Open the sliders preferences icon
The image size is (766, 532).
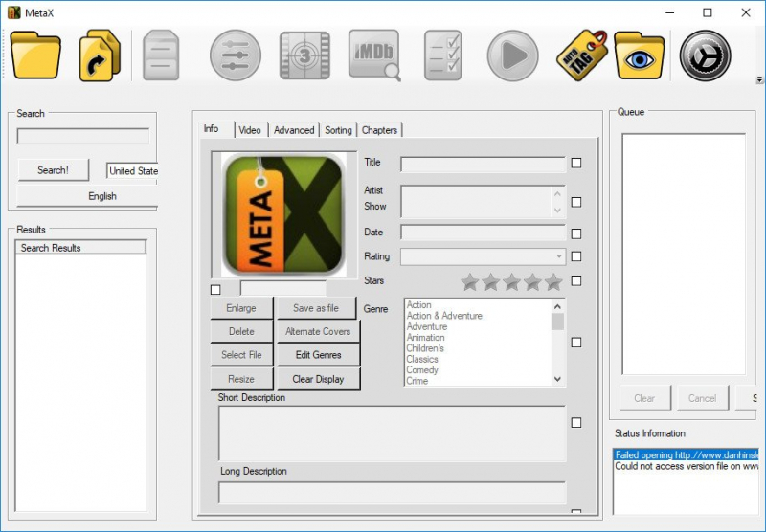pyautogui.click(x=235, y=55)
